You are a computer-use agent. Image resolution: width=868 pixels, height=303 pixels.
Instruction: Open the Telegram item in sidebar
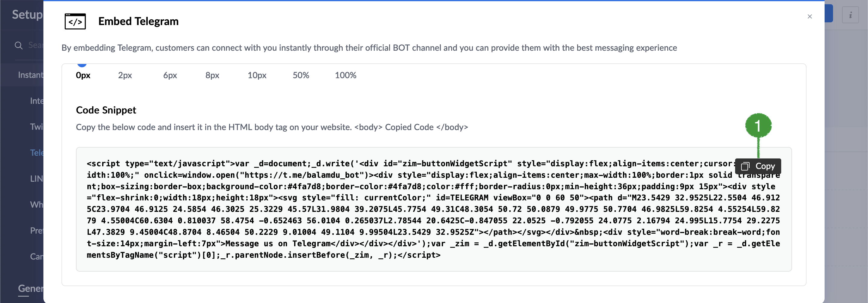pos(36,152)
